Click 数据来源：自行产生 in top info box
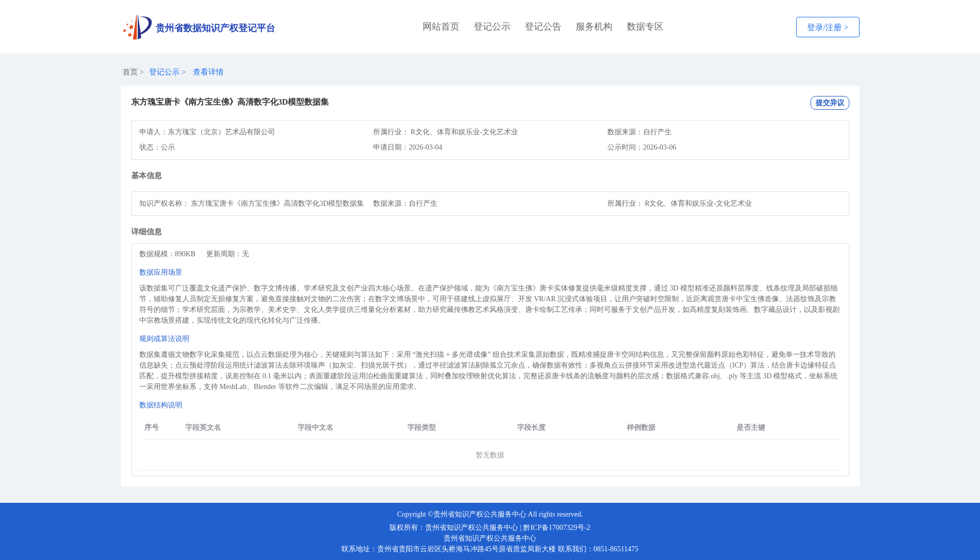The image size is (980, 560). pyautogui.click(x=640, y=132)
